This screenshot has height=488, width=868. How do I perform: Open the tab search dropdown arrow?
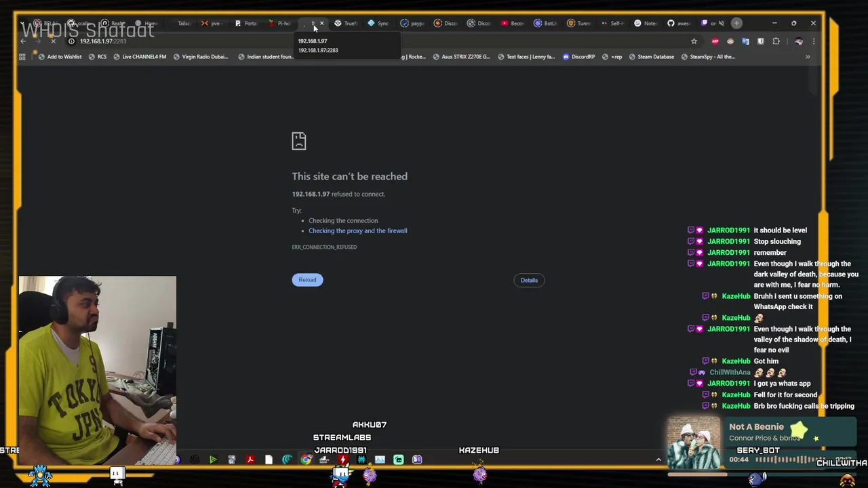tap(22, 24)
